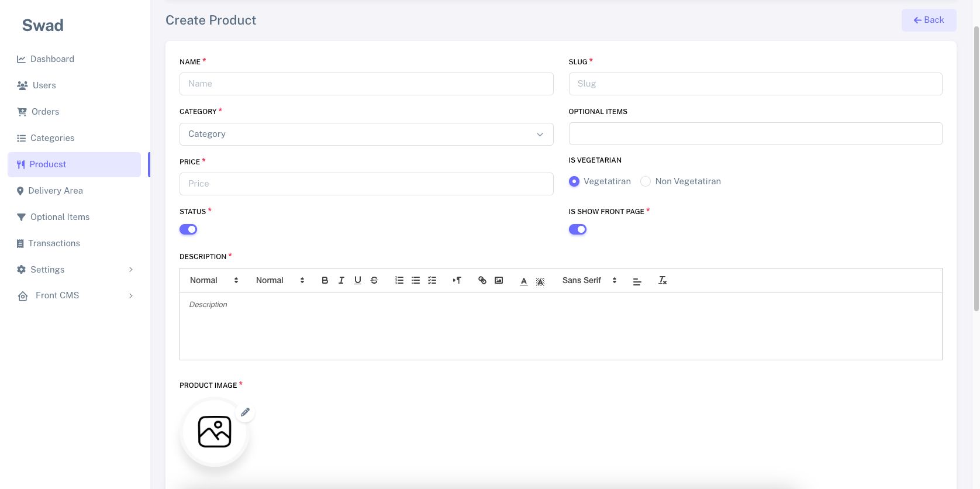Click the Back button
The height and width of the screenshot is (489, 980).
tap(929, 20)
